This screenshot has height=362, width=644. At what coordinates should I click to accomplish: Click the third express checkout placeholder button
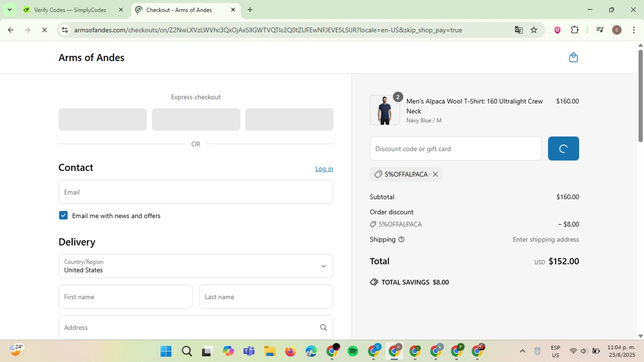tap(289, 119)
